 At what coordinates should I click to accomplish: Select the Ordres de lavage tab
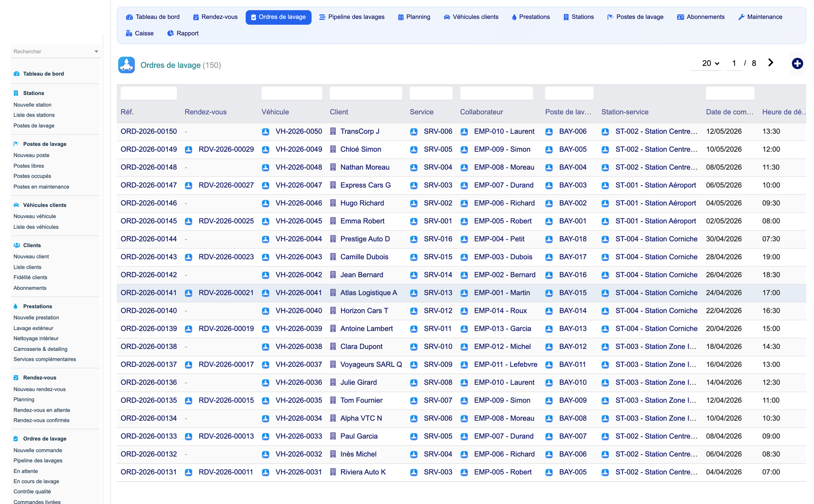(x=278, y=17)
